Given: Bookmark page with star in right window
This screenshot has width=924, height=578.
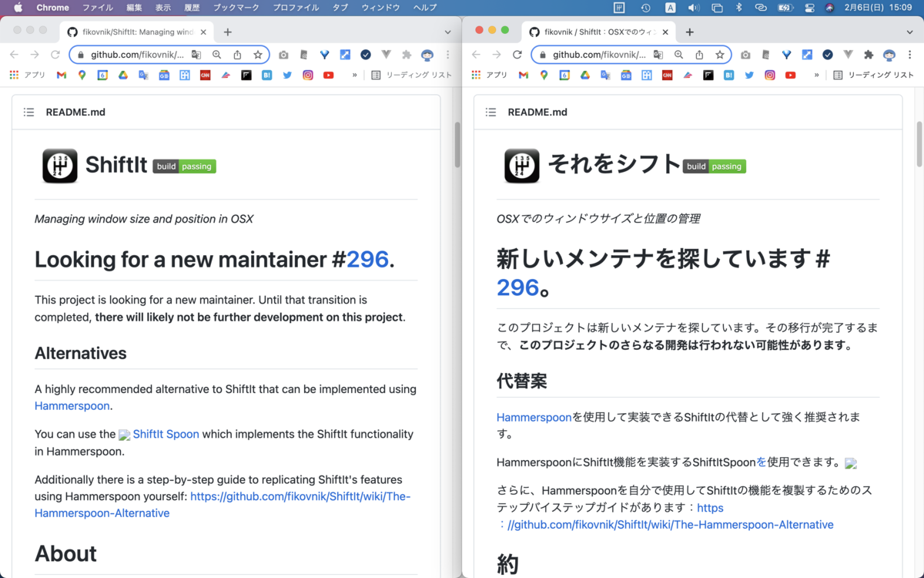Looking at the screenshot, I should click(720, 55).
